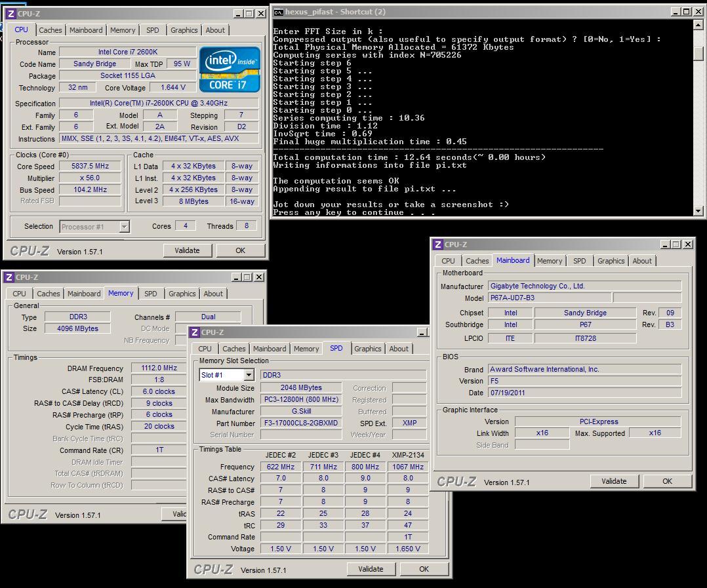707x588 pixels.
Task: Select the SPD tab in the CPU window
Action: point(153,30)
